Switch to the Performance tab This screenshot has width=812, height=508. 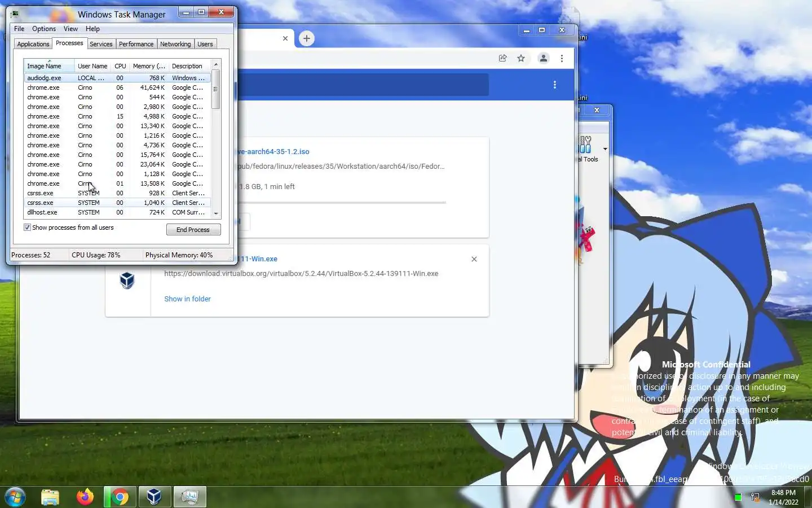[136, 44]
